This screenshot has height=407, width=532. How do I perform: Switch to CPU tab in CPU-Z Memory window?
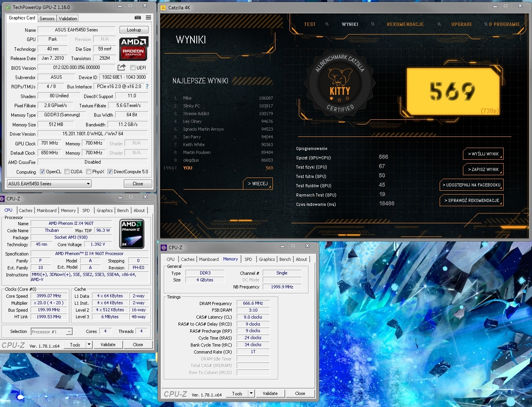click(x=171, y=259)
